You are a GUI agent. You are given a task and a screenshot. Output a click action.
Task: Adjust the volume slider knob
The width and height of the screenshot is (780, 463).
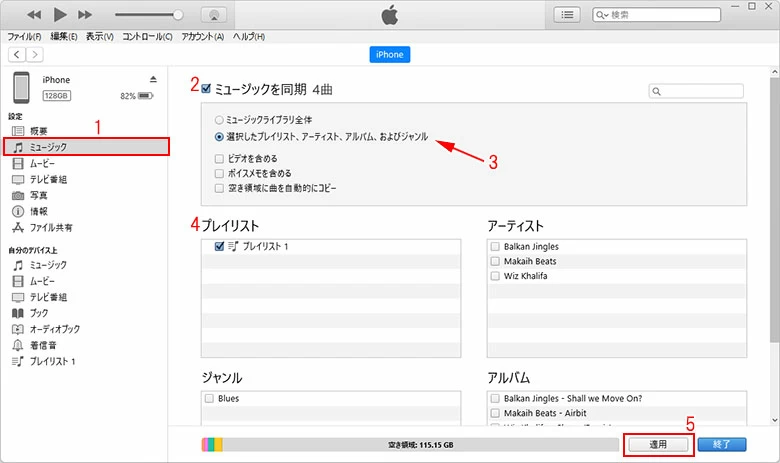pyautogui.click(x=178, y=15)
